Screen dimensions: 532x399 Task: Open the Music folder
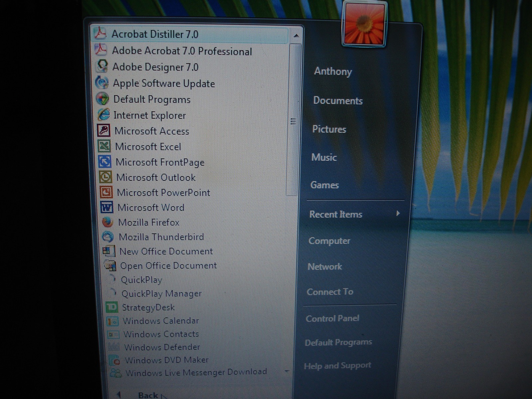pos(324,157)
